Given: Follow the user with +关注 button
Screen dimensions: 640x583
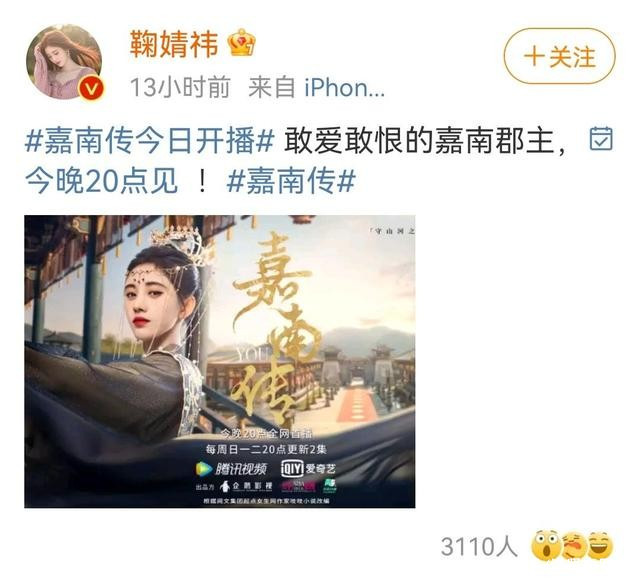Looking at the screenshot, I should [560, 56].
